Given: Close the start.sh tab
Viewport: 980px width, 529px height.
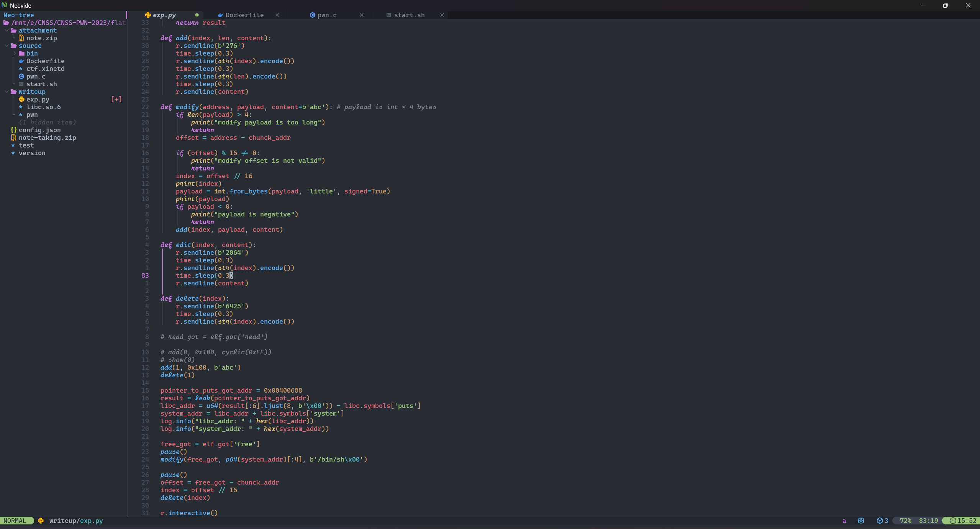Looking at the screenshot, I should point(442,15).
